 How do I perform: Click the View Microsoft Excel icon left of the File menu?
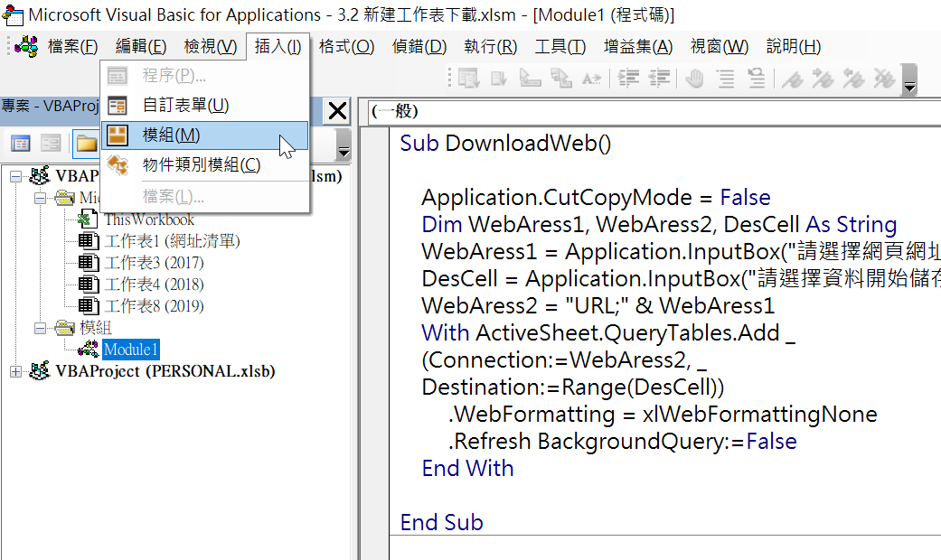click(x=26, y=46)
